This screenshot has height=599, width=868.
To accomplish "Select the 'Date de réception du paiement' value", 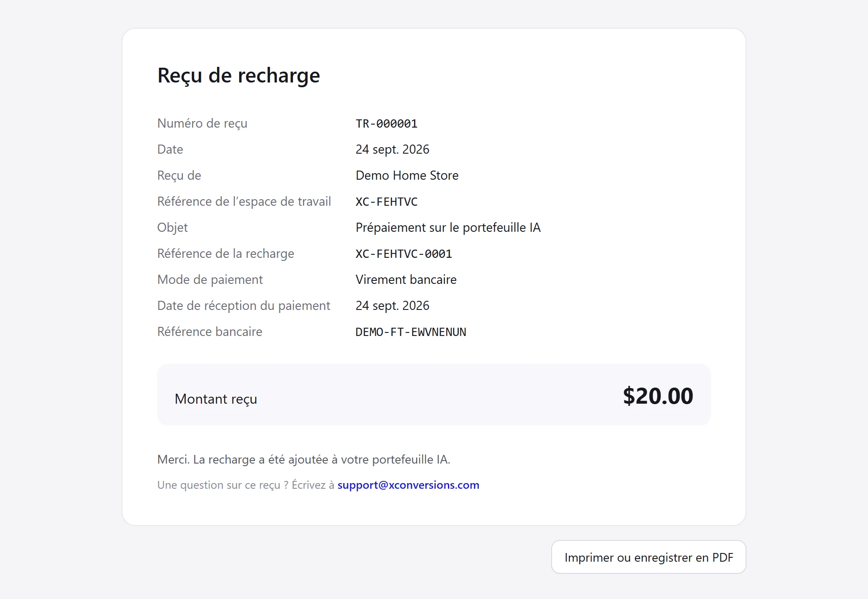I will [x=392, y=306].
